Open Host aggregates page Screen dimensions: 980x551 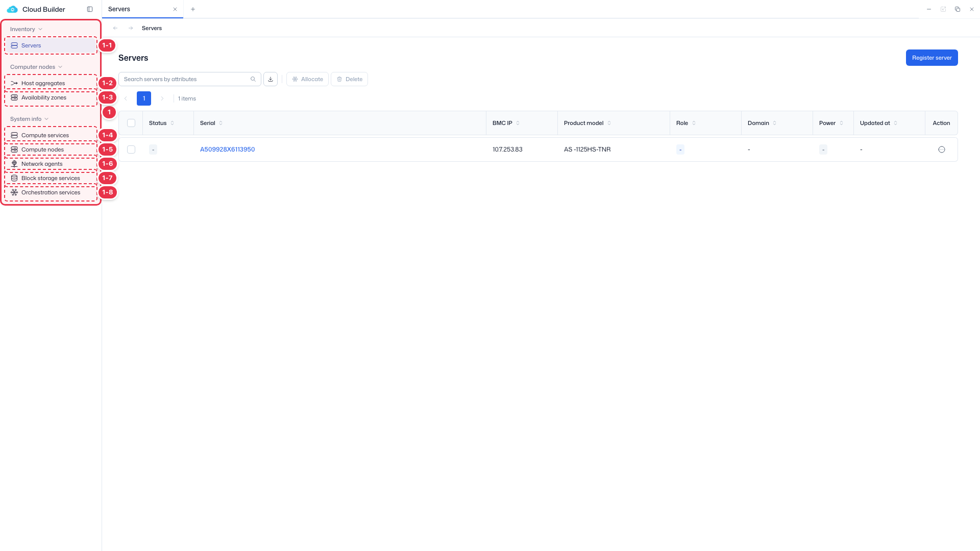[x=51, y=83]
